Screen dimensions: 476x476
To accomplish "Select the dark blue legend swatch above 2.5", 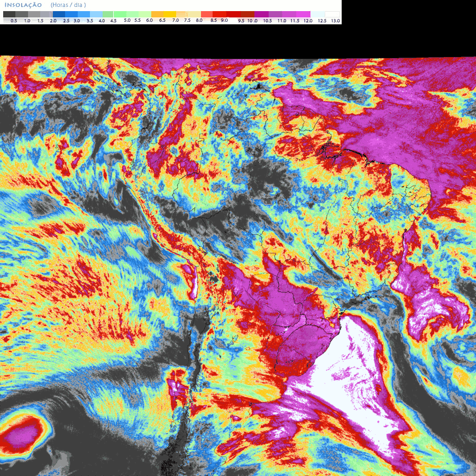I will pyautogui.click(x=59, y=14).
